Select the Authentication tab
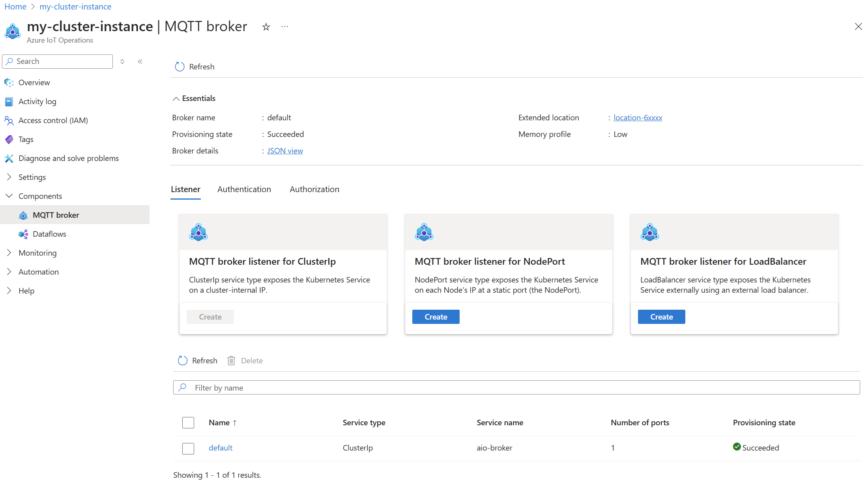The image size is (868, 488). tap(245, 189)
